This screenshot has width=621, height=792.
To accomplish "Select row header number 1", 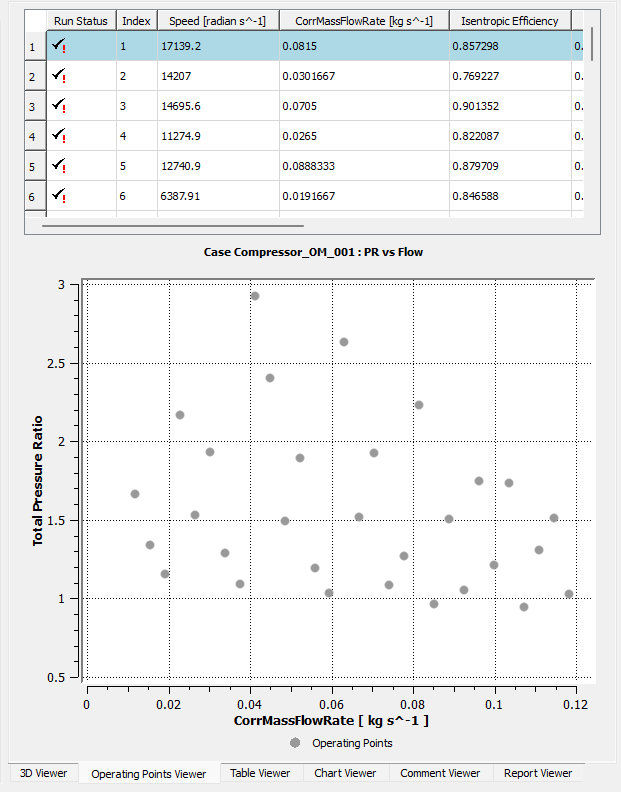I will pyautogui.click(x=35, y=46).
